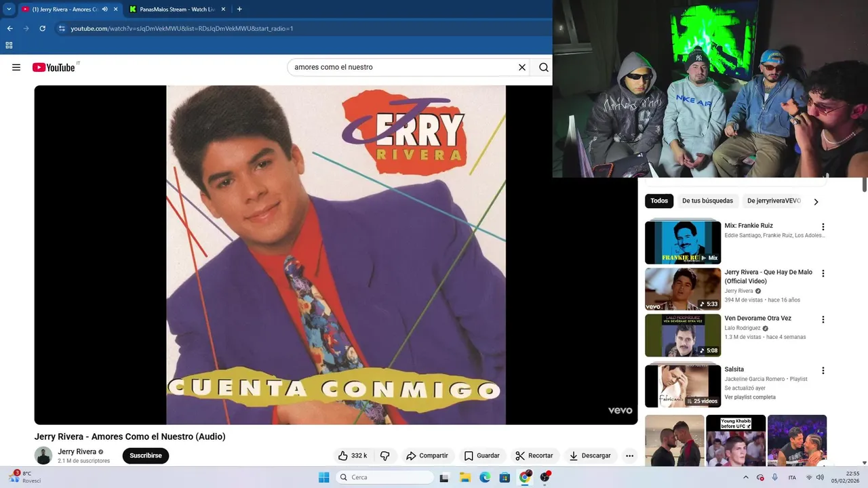Dislike the video with thumbs-down
This screenshot has width=868, height=488.
[x=384, y=455]
